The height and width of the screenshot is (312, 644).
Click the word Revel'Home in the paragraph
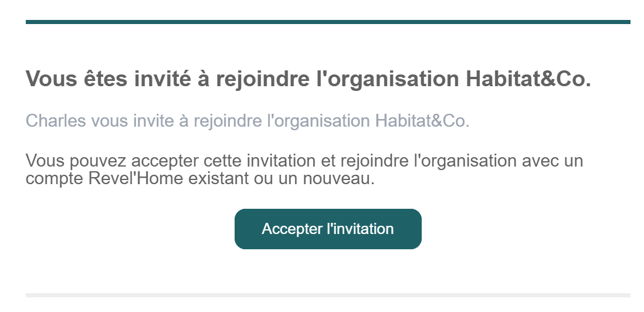click(136, 179)
